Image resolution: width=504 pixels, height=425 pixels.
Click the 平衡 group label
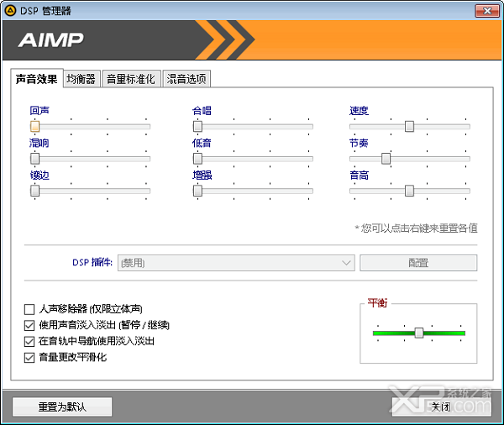(x=378, y=303)
